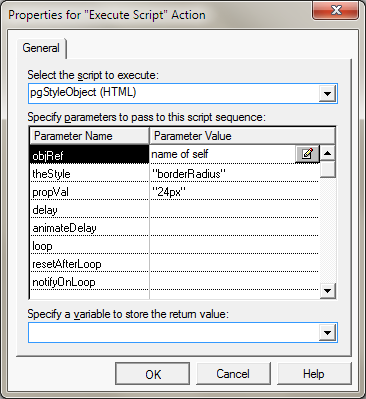Select the animateDelay parameter name
The height and width of the screenshot is (399, 366).
click(65, 228)
